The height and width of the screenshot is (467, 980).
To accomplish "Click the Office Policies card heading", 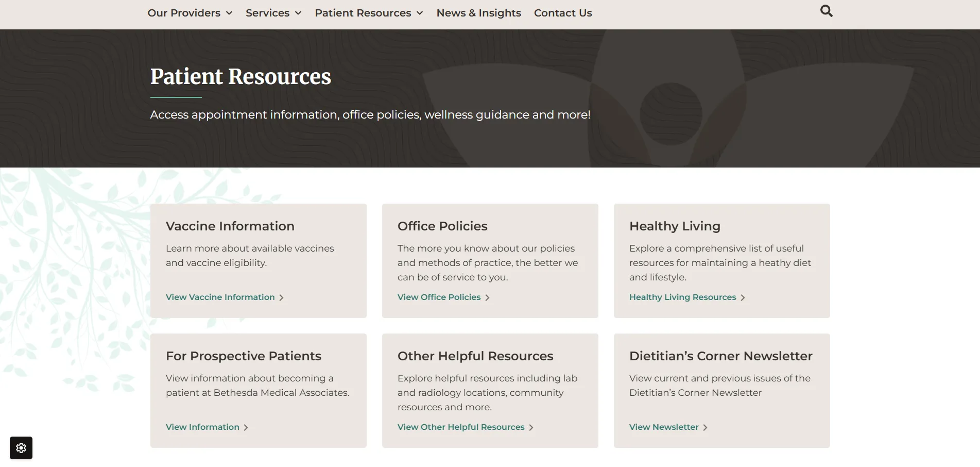I will 442,226.
